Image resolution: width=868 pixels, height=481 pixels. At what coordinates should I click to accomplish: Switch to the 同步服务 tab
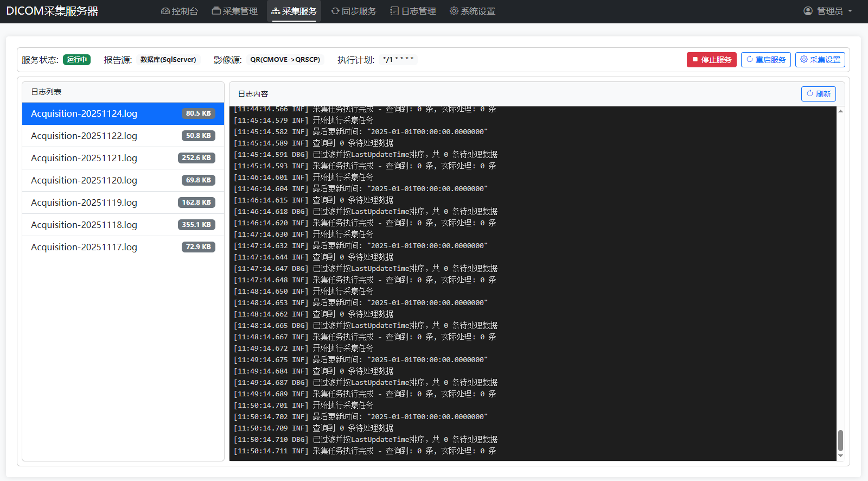[x=354, y=11]
